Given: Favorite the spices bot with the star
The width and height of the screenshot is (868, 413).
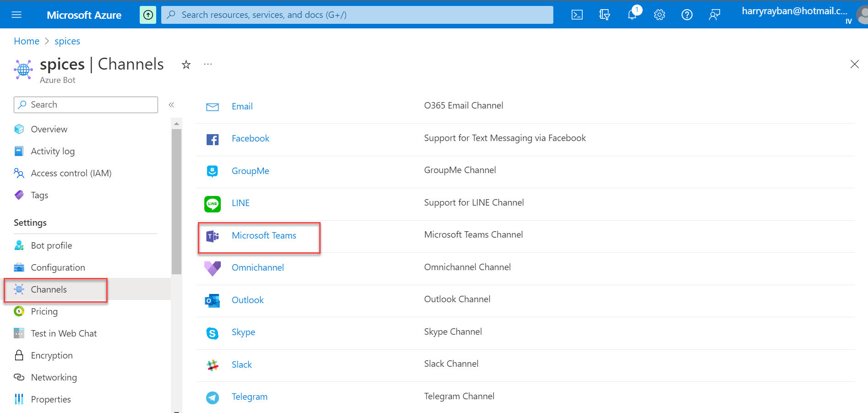Looking at the screenshot, I should (x=186, y=65).
